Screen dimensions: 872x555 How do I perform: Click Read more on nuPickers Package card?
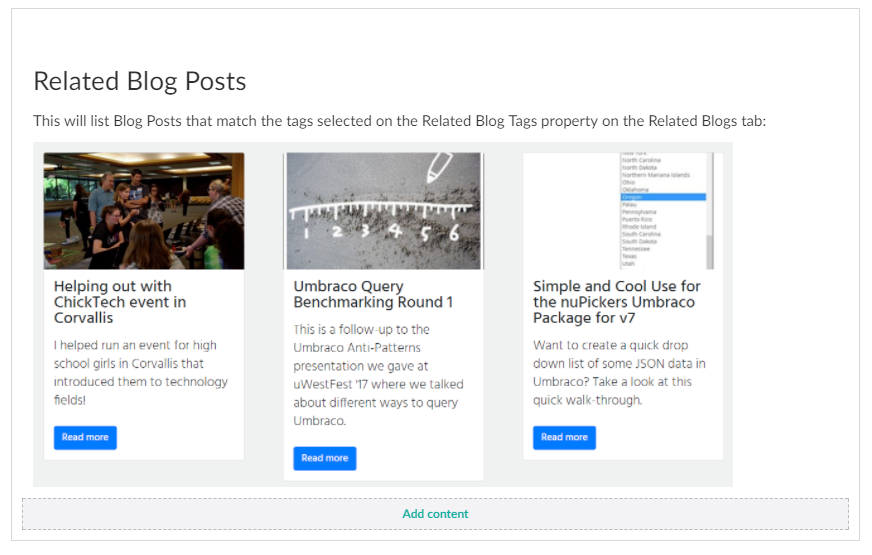click(x=564, y=438)
